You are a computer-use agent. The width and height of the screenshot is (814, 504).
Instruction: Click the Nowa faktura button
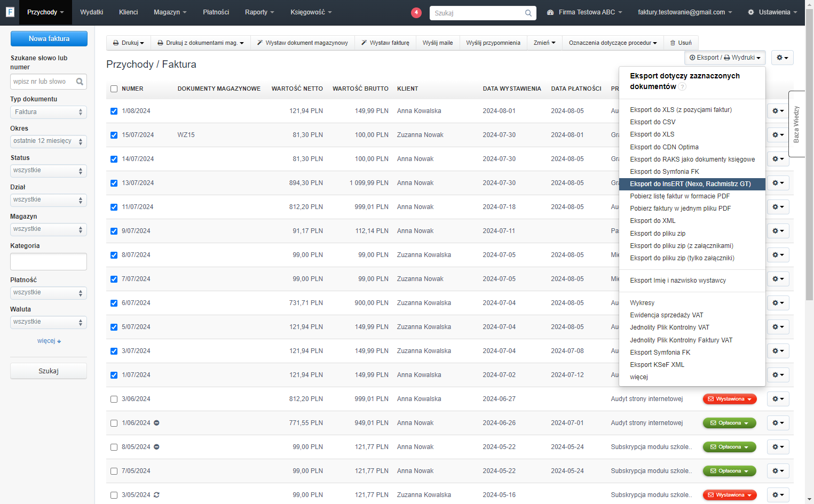click(x=49, y=38)
